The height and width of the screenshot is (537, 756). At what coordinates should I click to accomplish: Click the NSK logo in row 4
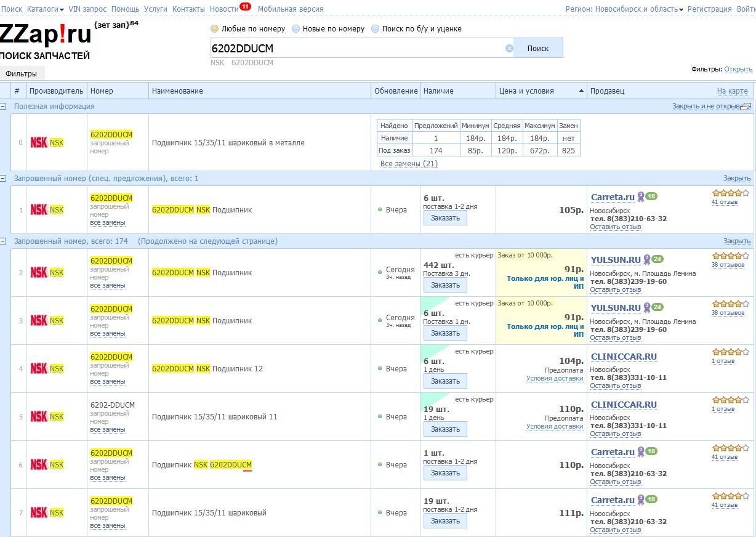coord(39,368)
